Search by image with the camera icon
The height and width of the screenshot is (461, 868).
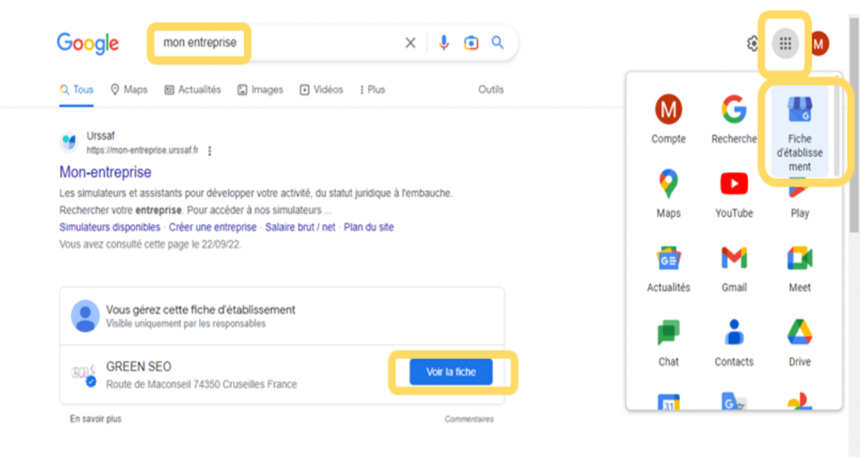click(471, 43)
